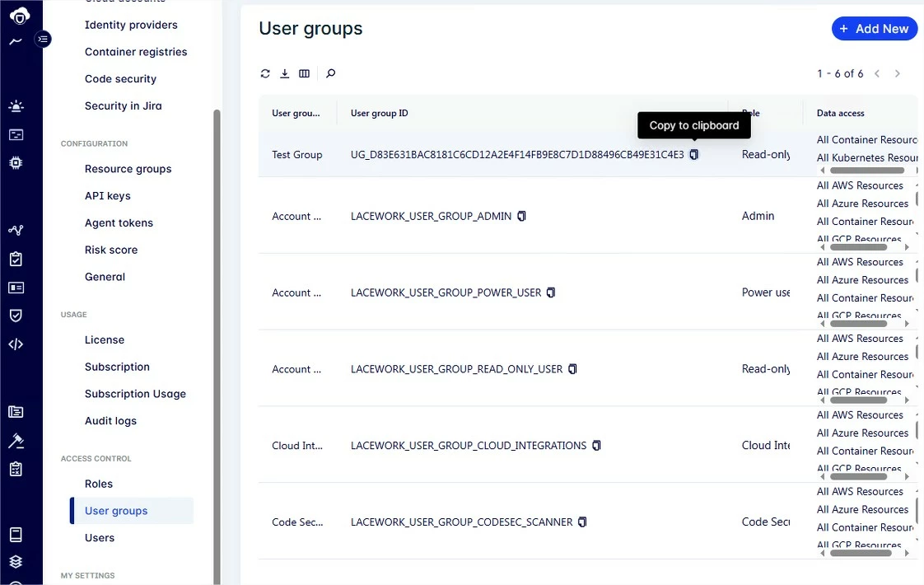
Task: Open Roles under Access Control
Action: [x=98, y=484]
